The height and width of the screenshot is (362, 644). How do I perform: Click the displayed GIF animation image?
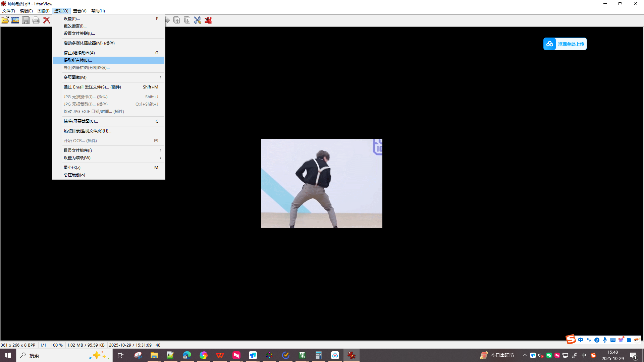322,184
